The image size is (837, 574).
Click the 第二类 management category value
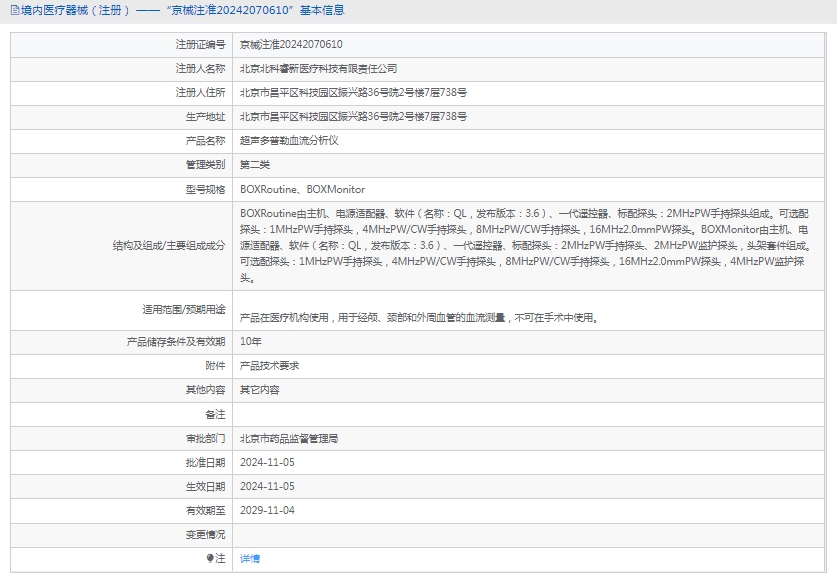(x=255, y=165)
